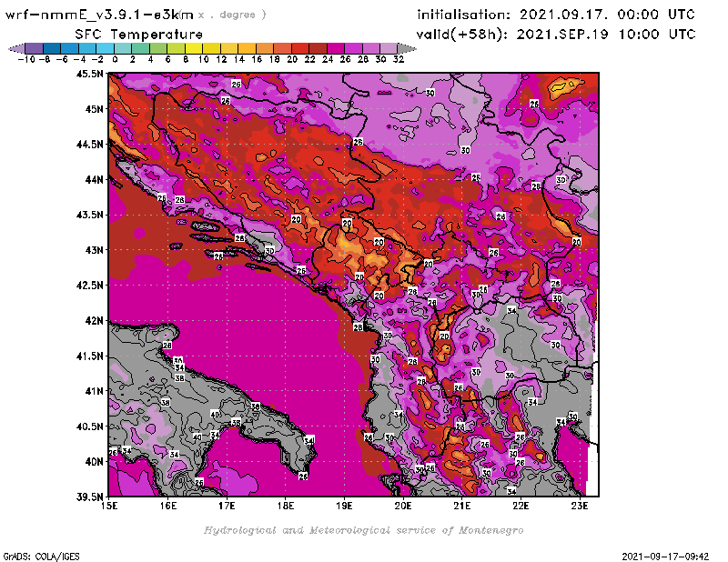Click the '44.5N' latitude label
The height and width of the screenshot is (562, 728).
tap(89, 145)
